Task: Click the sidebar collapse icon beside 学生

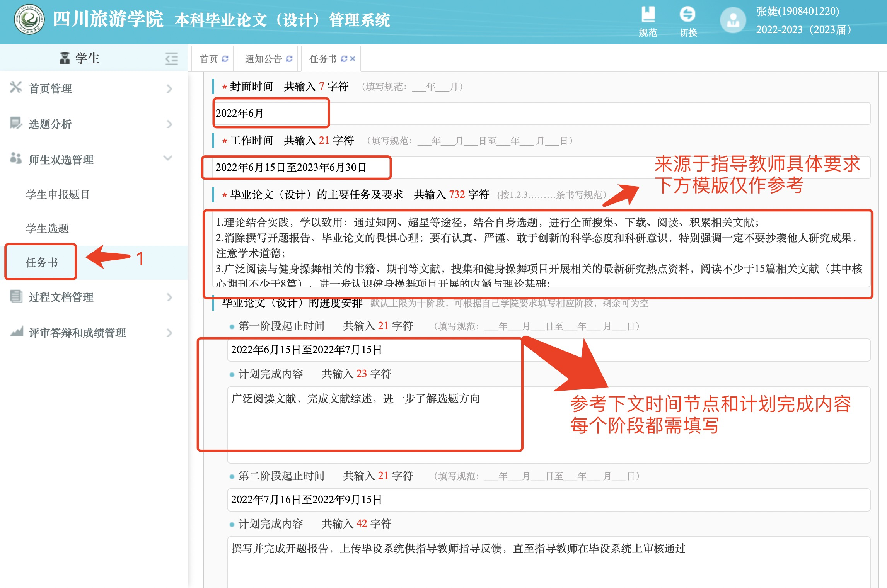Action: (171, 58)
